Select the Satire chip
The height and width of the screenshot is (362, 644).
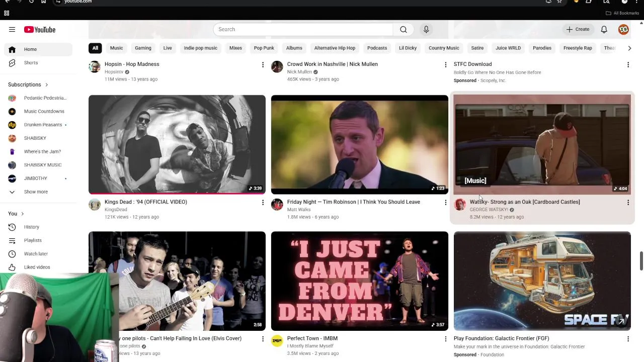point(477,48)
